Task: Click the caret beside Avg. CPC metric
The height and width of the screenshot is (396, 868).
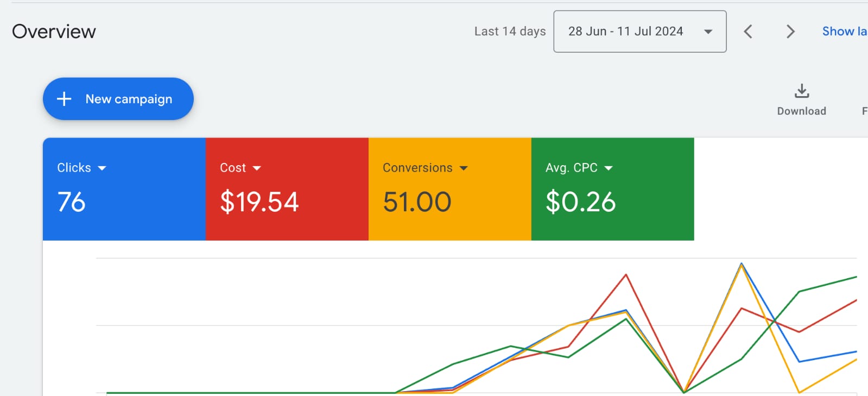Action: (x=609, y=168)
